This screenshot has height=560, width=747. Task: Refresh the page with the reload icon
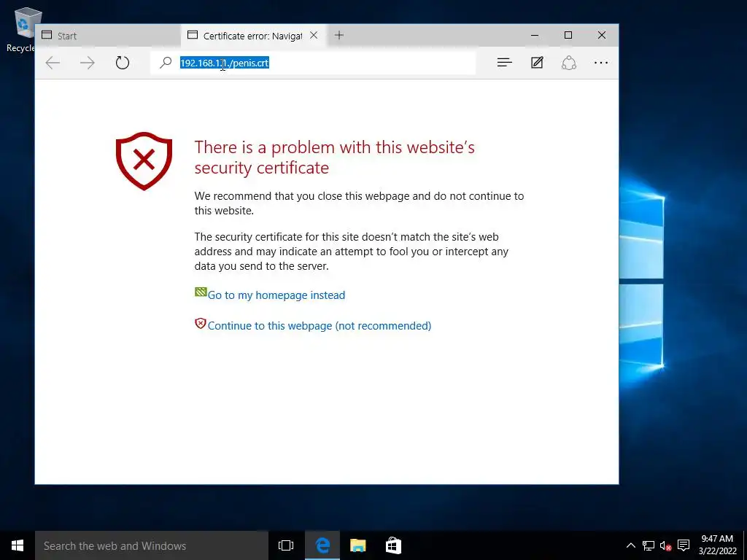click(x=123, y=63)
